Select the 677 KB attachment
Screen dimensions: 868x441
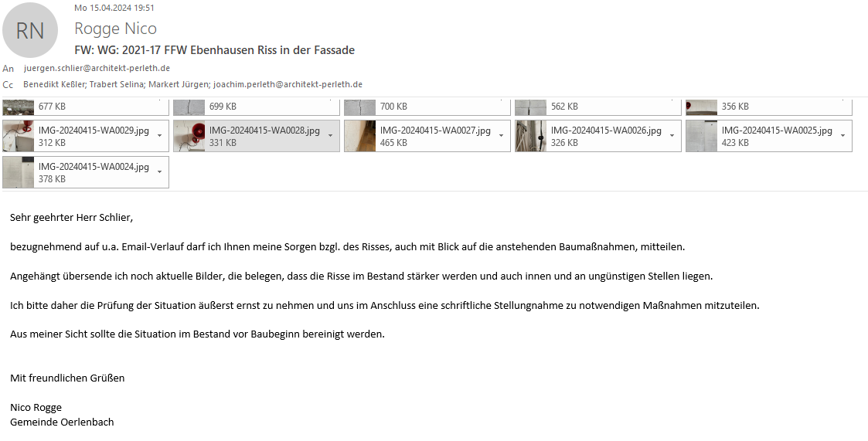click(86, 107)
